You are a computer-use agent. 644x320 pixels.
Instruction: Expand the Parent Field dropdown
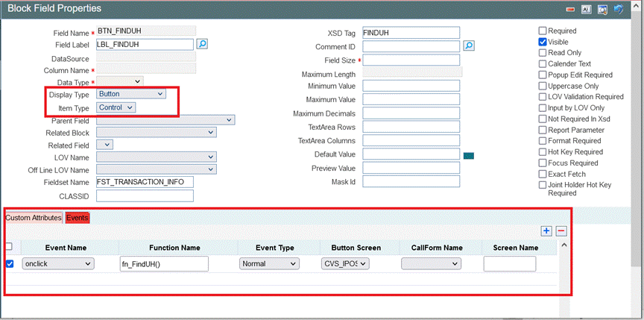click(x=165, y=119)
